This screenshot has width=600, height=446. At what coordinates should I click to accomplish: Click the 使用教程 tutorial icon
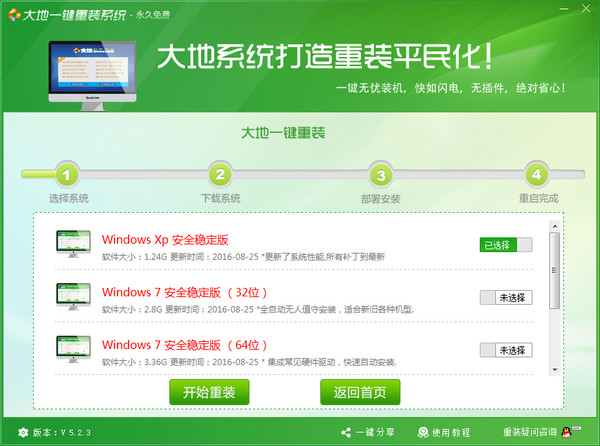click(x=423, y=433)
